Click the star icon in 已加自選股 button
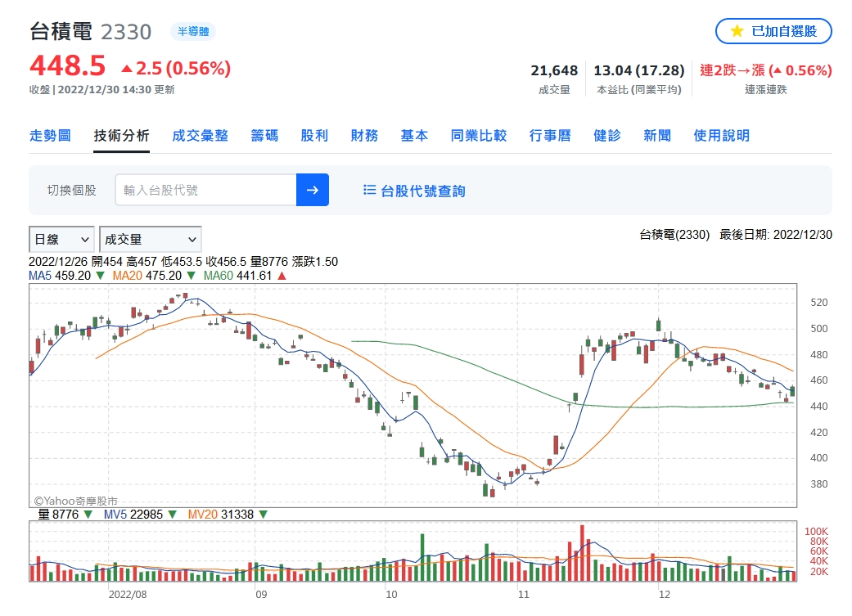Screen dimensions: 852x616 (737, 31)
